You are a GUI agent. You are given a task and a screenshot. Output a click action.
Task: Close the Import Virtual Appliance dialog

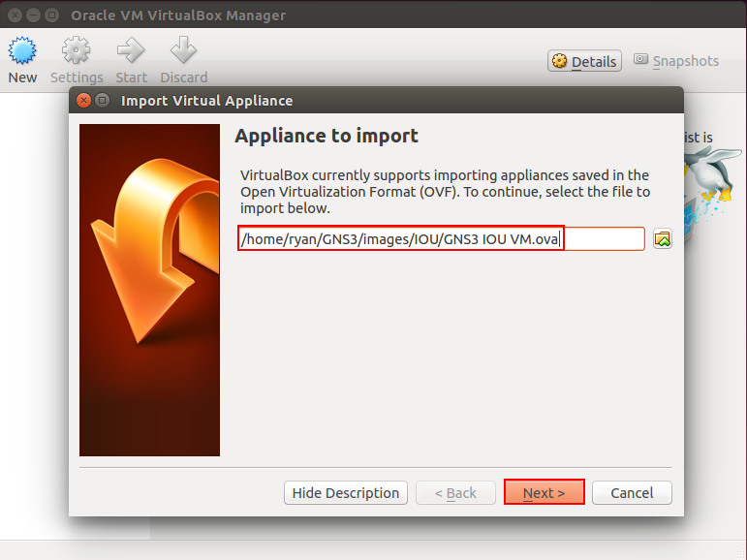[83, 101]
